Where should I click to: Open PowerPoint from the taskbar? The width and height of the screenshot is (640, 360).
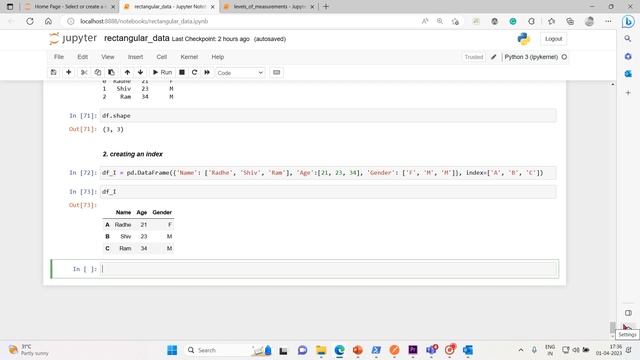coord(358,350)
